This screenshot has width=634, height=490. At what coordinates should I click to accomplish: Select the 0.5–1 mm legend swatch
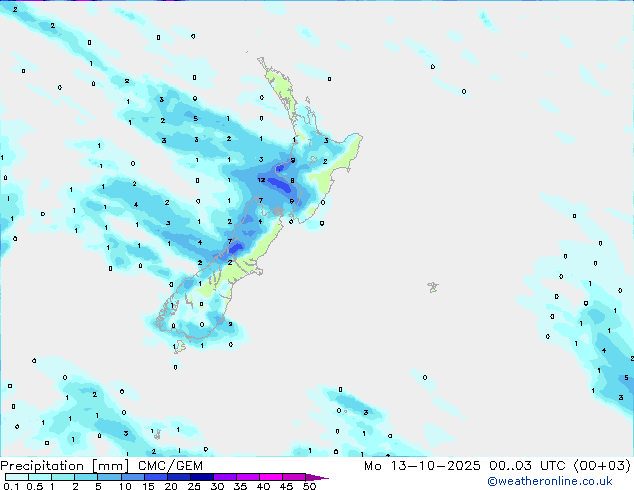(40, 477)
